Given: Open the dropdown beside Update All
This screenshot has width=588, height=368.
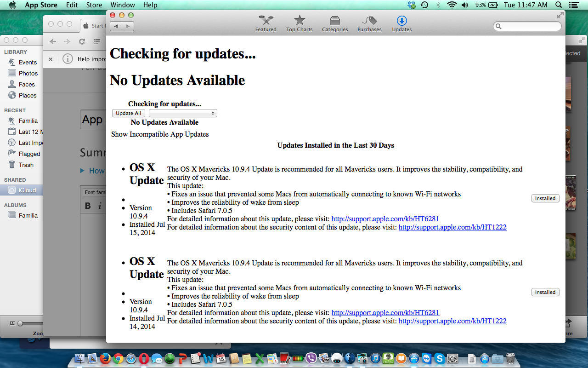Looking at the screenshot, I should [x=183, y=113].
